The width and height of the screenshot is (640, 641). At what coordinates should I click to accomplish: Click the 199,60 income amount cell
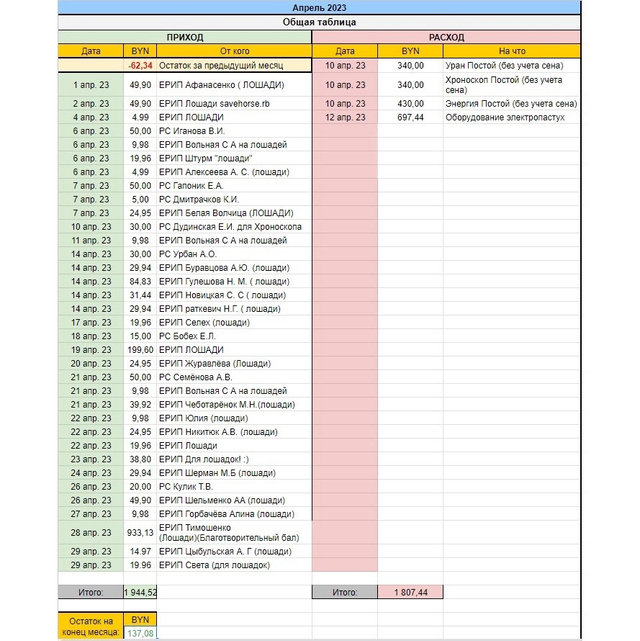click(140, 350)
